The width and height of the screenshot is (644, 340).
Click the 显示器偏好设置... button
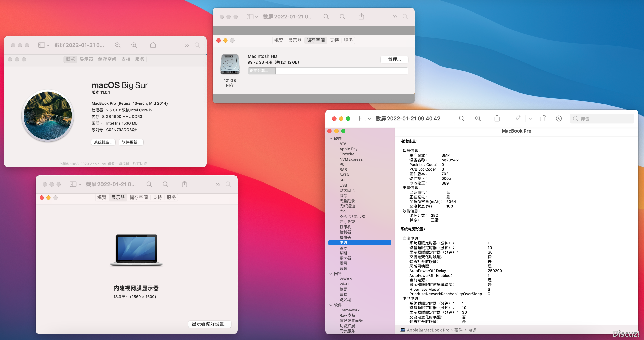pyautogui.click(x=210, y=324)
